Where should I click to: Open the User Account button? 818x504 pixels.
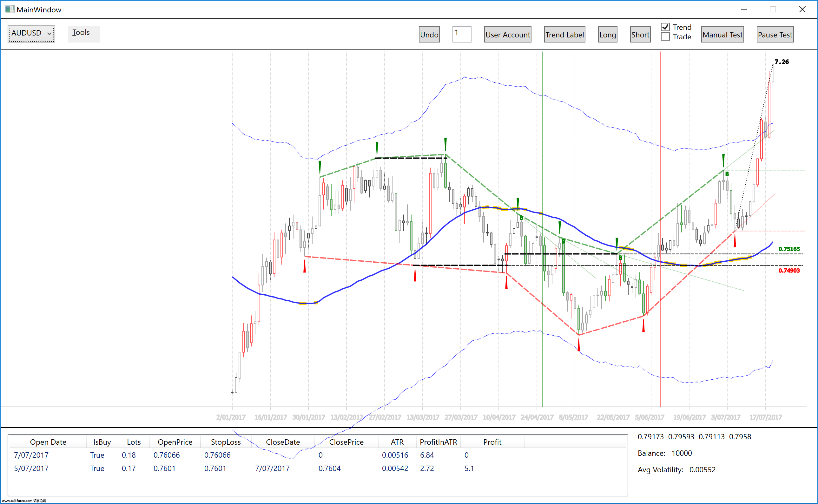[508, 34]
